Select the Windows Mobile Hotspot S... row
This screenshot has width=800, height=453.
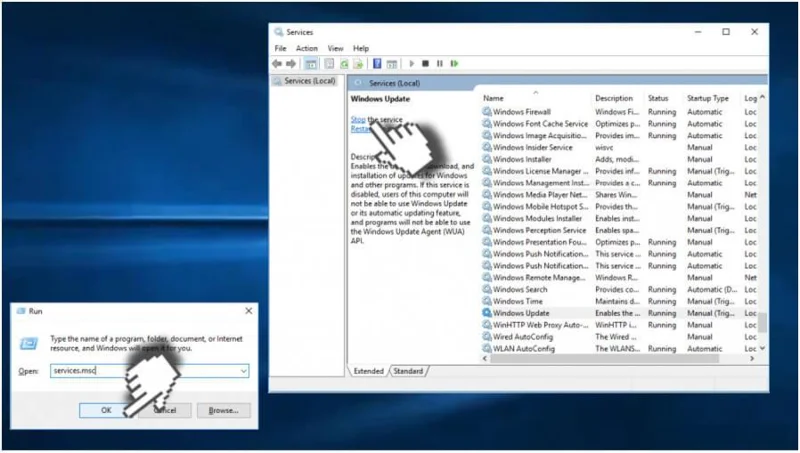pos(619,206)
